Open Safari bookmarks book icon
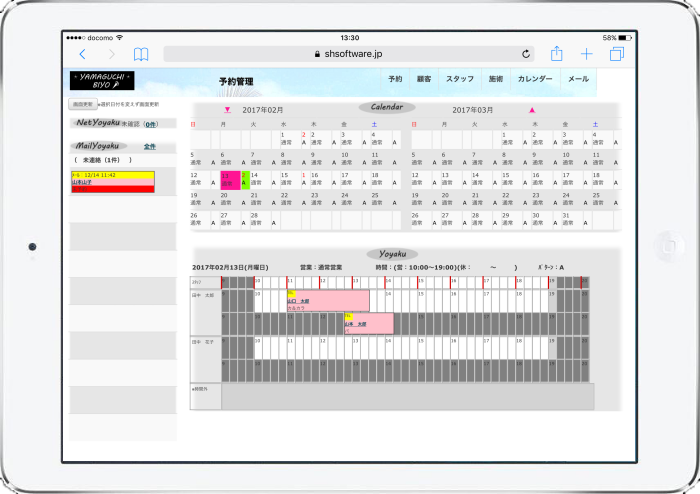The image size is (700, 494). 141,54
